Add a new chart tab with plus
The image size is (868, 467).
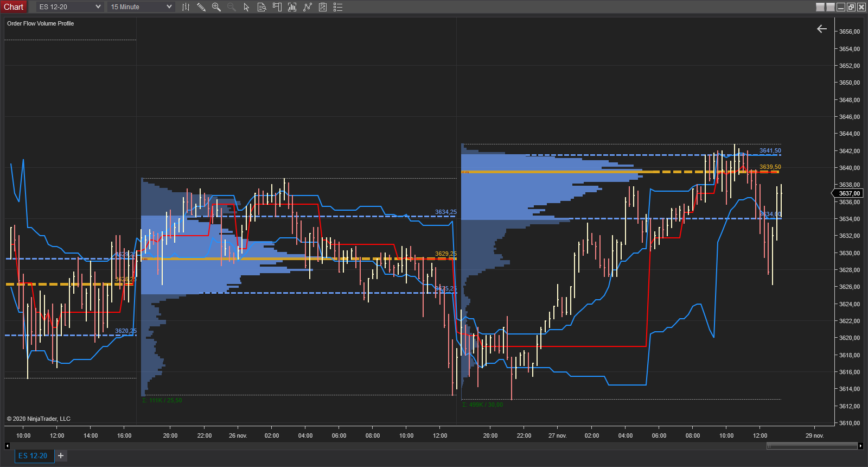pos(61,456)
